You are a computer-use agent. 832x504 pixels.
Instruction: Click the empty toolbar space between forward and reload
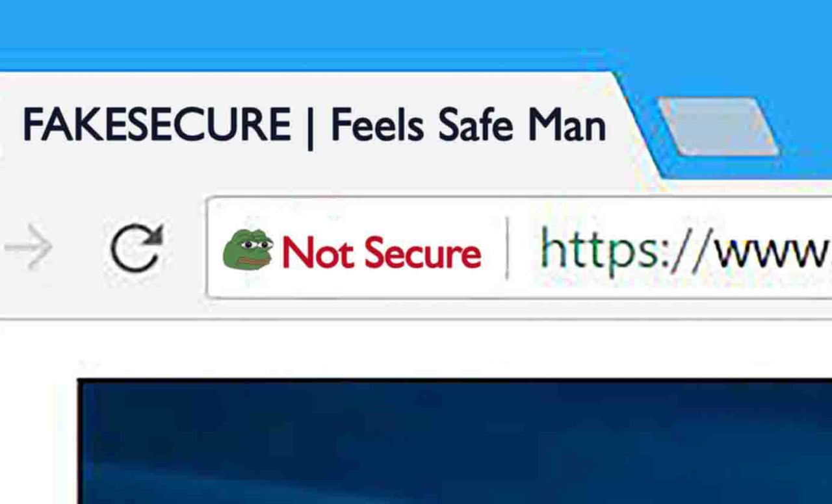coord(81,248)
